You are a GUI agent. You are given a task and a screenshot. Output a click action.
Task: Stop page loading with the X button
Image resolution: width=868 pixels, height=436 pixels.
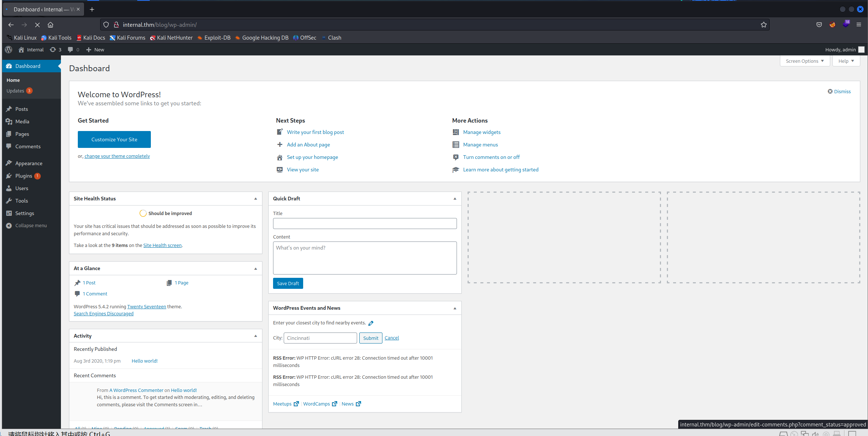(37, 25)
